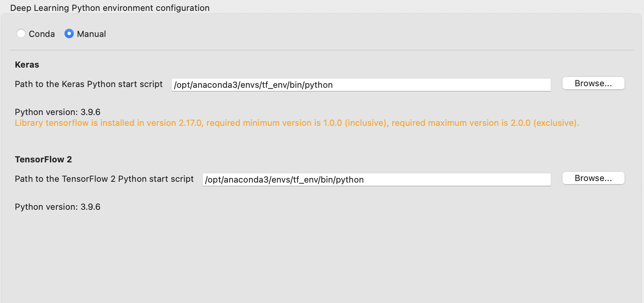Screen dimensions: 644x303
Task: Click "2.17.0" in the orange warning message
Action: (x=190, y=123)
